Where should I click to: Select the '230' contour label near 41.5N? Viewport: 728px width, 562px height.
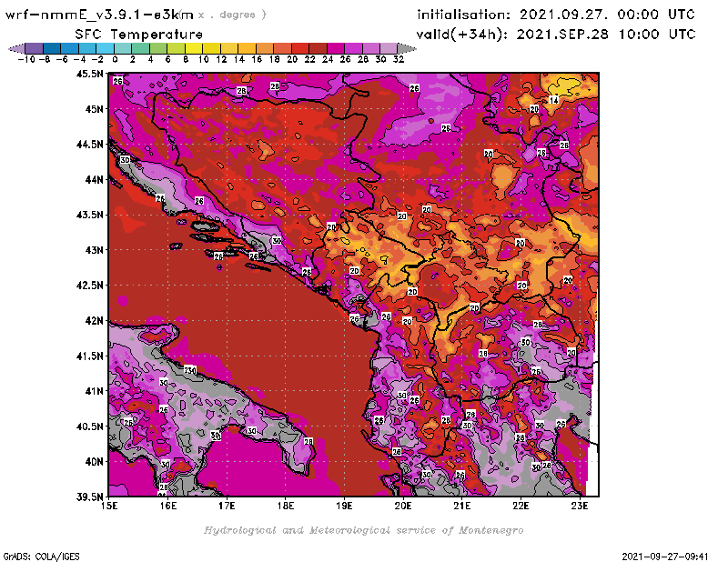pyautogui.click(x=190, y=370)
